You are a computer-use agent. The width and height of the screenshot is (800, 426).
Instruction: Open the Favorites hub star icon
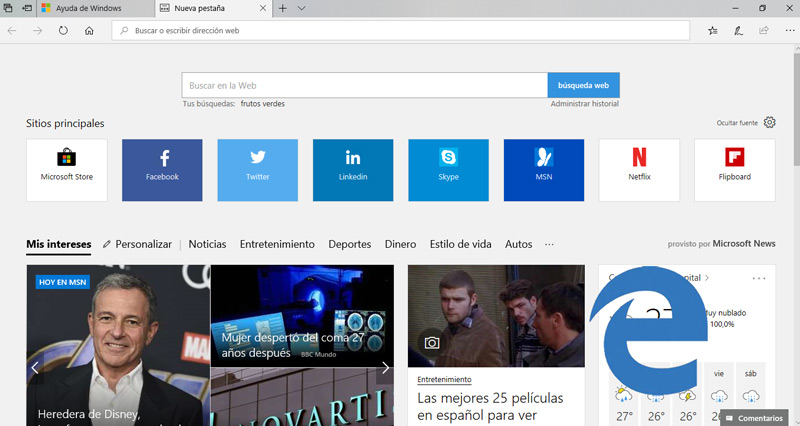click(x=713, y=31)
